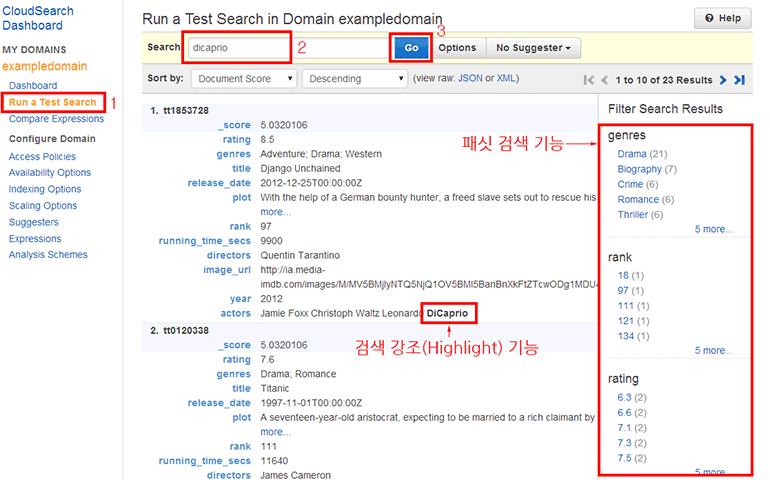Jump to the last results page
The height and width of the screenshot is (480, 770).
[x=739, y=79]
